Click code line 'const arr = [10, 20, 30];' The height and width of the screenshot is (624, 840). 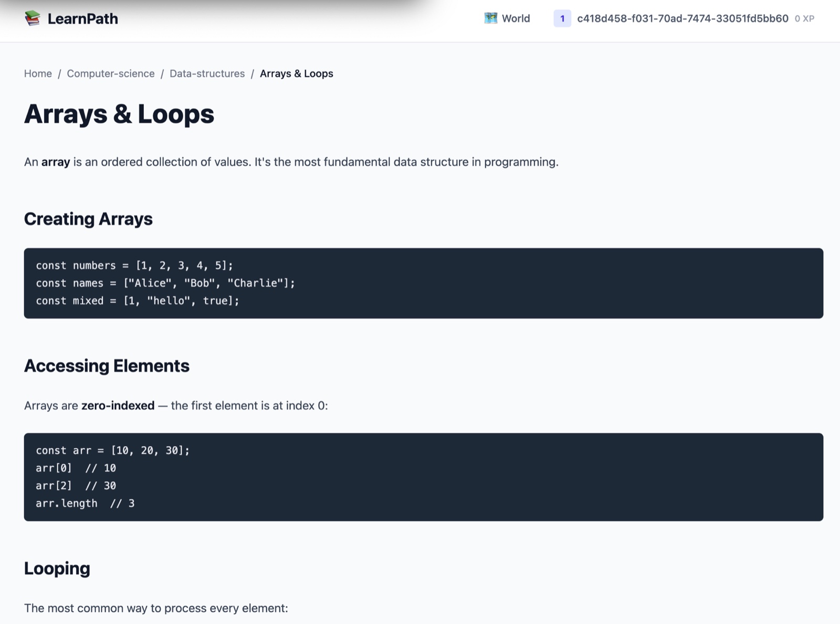(x=113, y=450)
